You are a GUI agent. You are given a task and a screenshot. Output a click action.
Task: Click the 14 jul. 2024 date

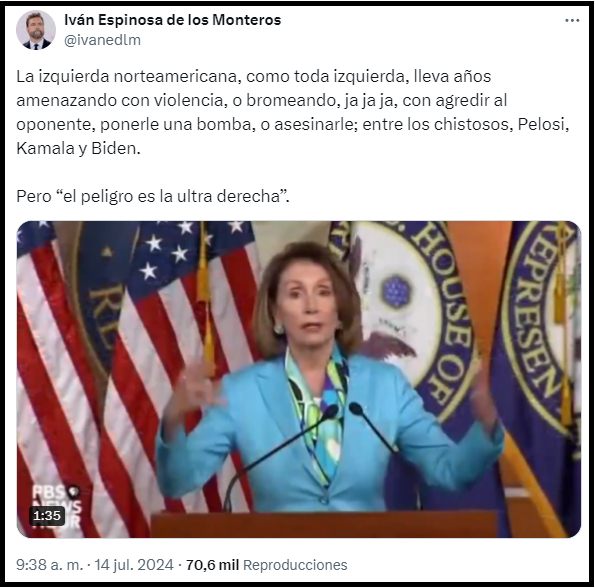point(134,565)
